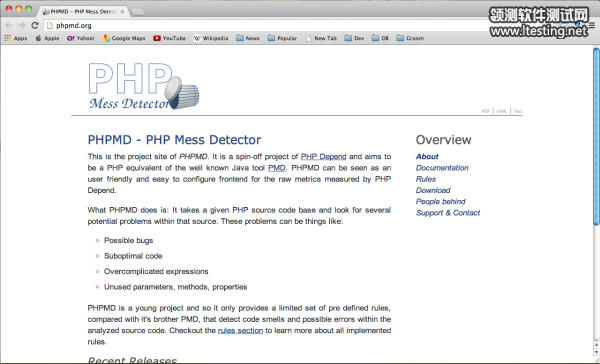Open the HTML version link

click(501, 111)
